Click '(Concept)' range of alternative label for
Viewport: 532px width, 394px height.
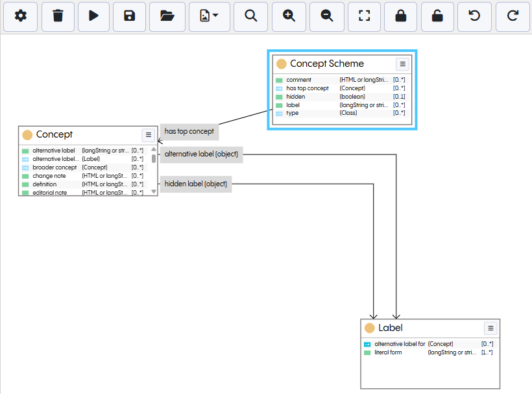(441, 344)
